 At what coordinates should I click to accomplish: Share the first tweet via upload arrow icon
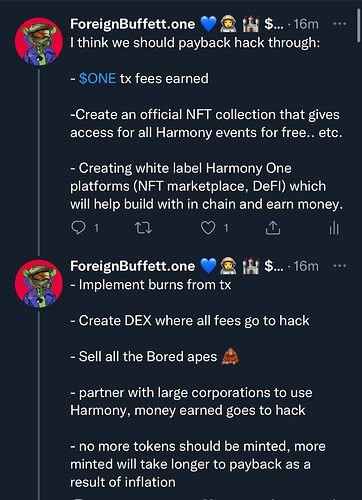point(273,228)
